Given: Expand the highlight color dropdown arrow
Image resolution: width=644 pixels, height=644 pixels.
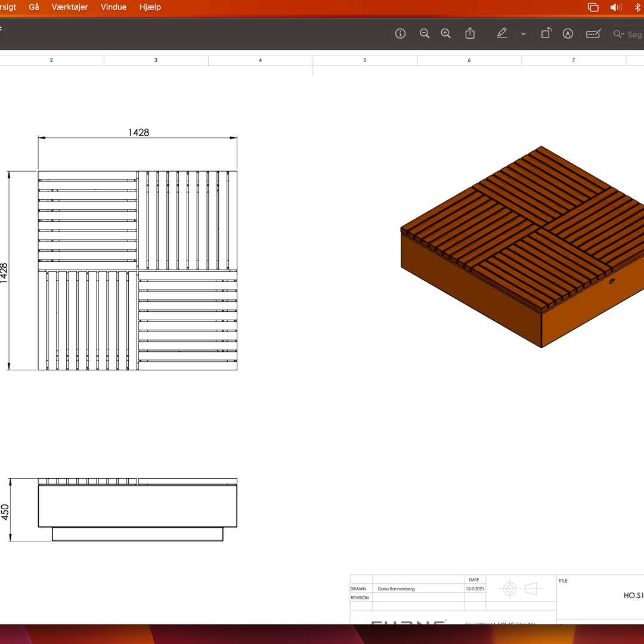Looking at the screenshot, I should pyautogui.click(x=524, y=34).
